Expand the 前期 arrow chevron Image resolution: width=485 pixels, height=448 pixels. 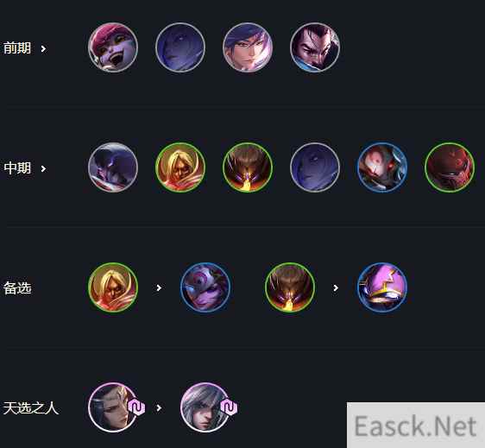[x=43, y=48]
